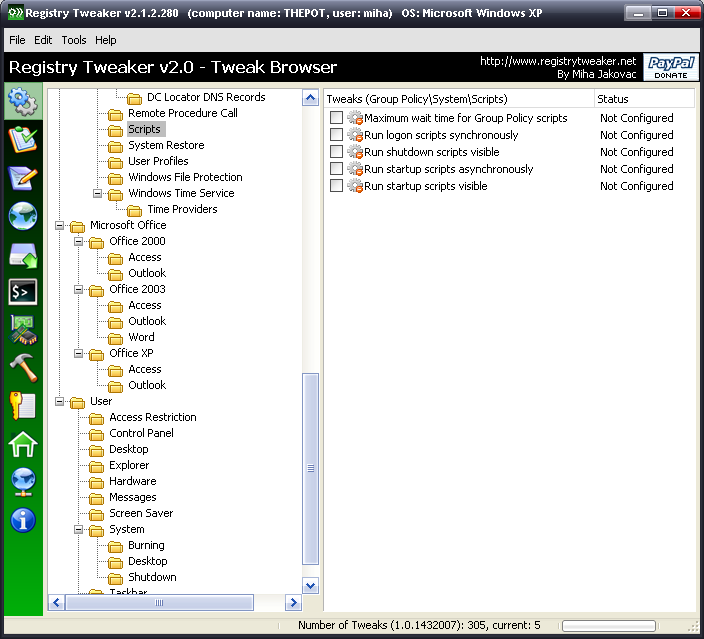The width and height of the screenshot is (704, 639).
Task: Select the notepad with pencil sidebar icon
Action: pos(22,178)
